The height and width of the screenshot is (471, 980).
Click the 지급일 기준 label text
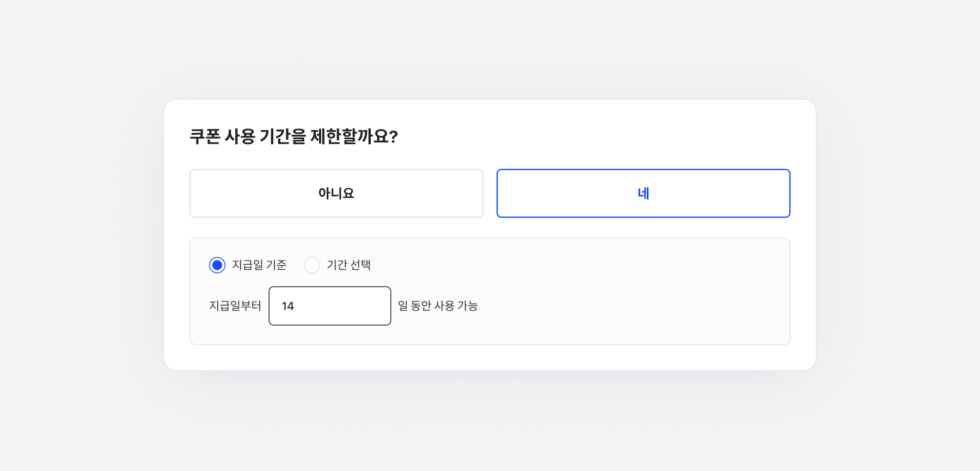click(x=259, y=265)
